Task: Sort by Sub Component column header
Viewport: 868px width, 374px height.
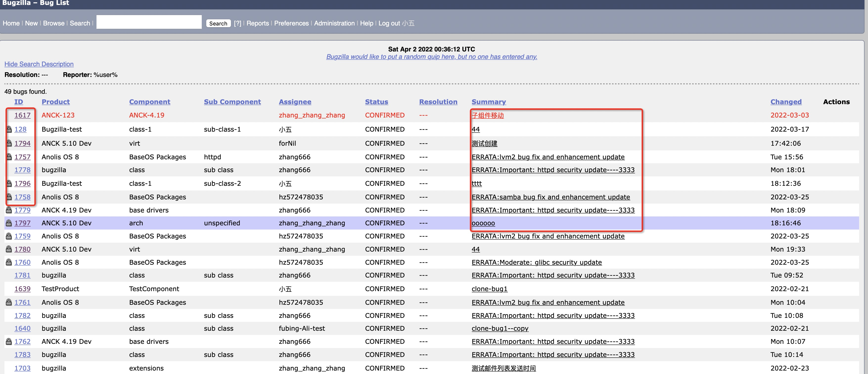Action: [232, 102]
